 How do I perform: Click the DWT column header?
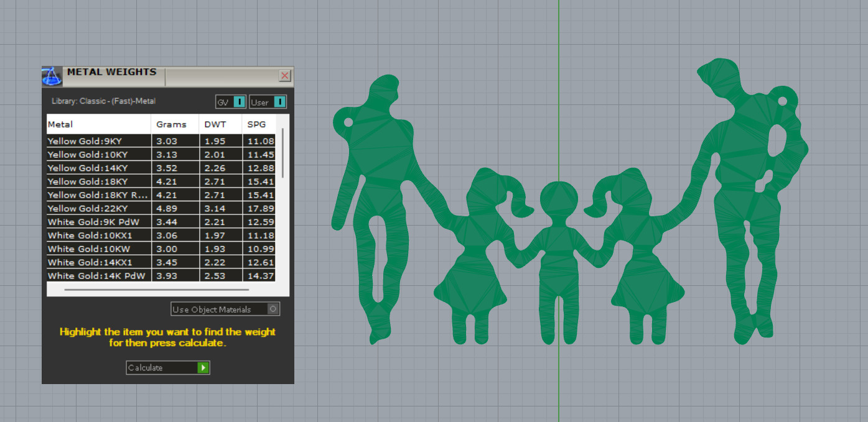(x=221, y=124)
